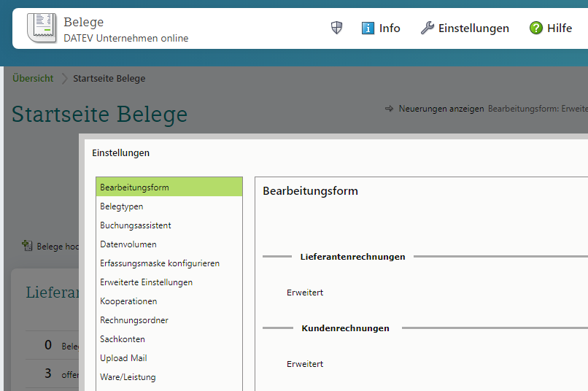The height and width of the screenshot is (391, 588).
Task: Open the Buchungsassistent settings entry
Action: (x=136, y=225)
